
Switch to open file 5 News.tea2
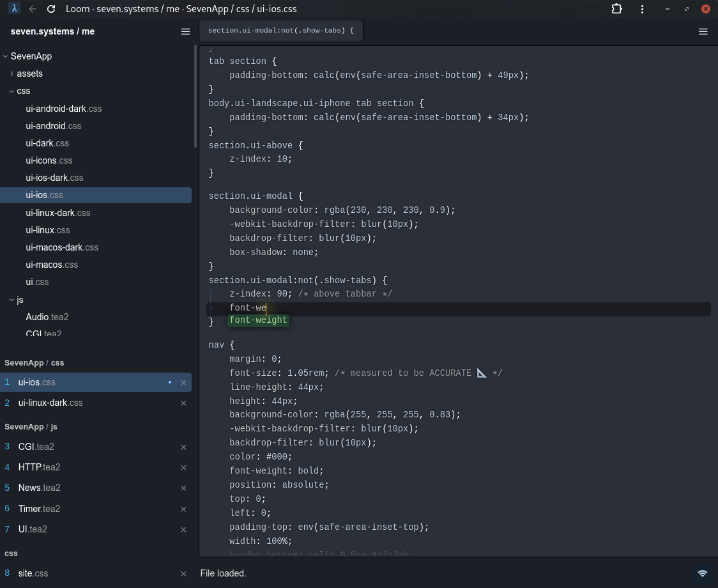[x=96, y=488]
